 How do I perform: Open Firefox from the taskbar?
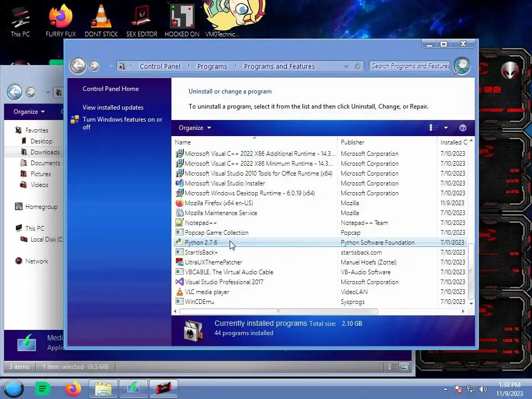point(73,389)
